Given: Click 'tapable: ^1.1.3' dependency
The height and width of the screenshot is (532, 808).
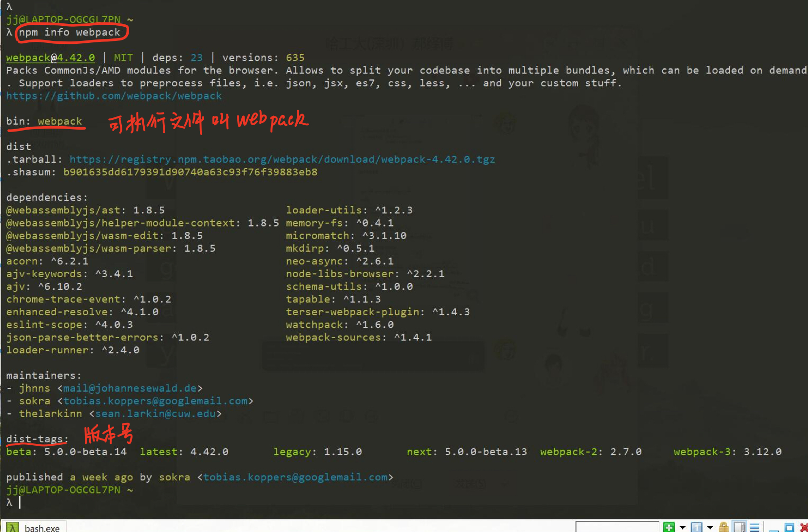Looking at the screenshot, I should pyautogui.click(x=333, y=299).
